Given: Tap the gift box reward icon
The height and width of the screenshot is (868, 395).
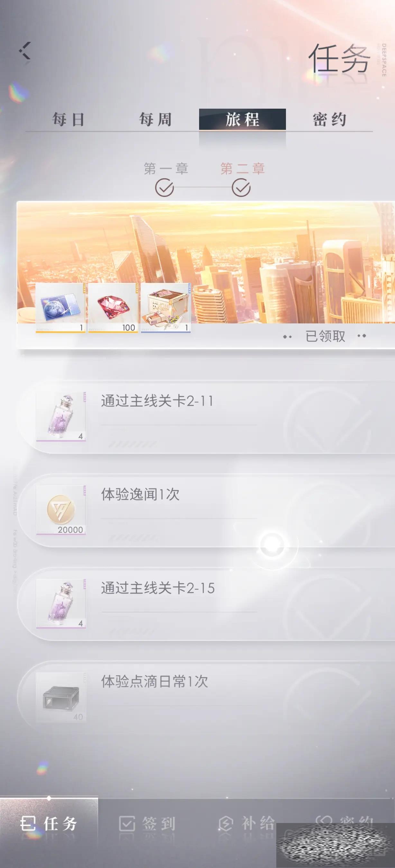Looking at the screenshot, I should point(166,308).
